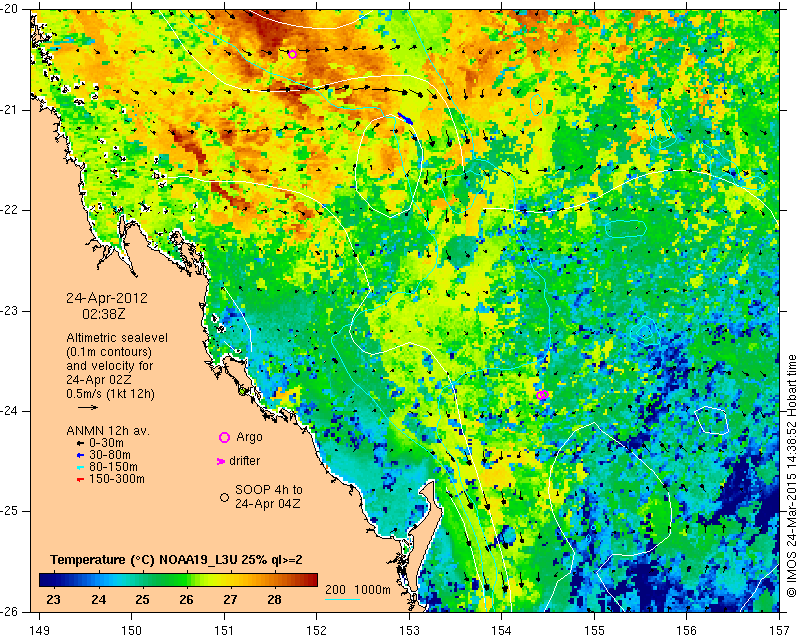Click the "157" longitude axis label
Viewport: 800px width, 640px height.
pyautogui.click(x=780, y=630)
